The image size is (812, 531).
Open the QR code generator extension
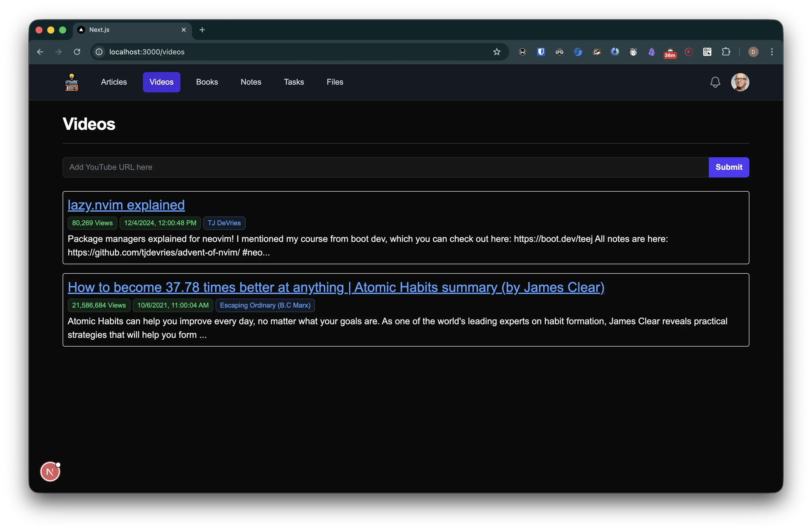tap(707, 52)
